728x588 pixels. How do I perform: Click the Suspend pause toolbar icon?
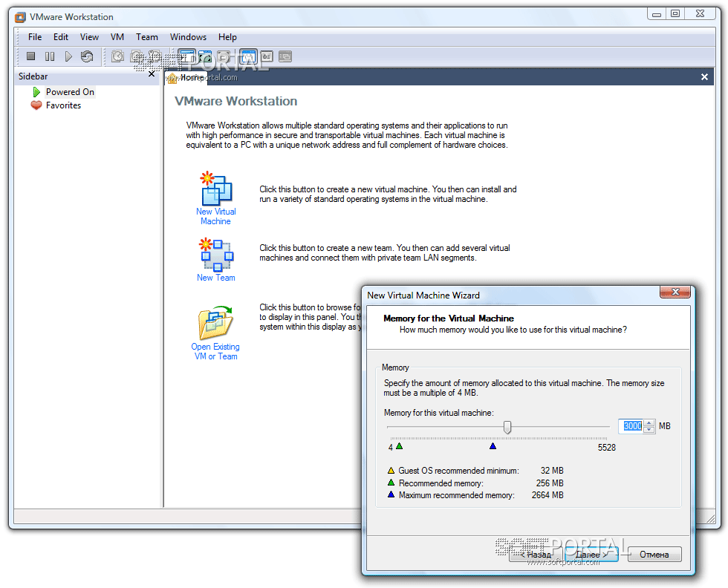[50, 56]
